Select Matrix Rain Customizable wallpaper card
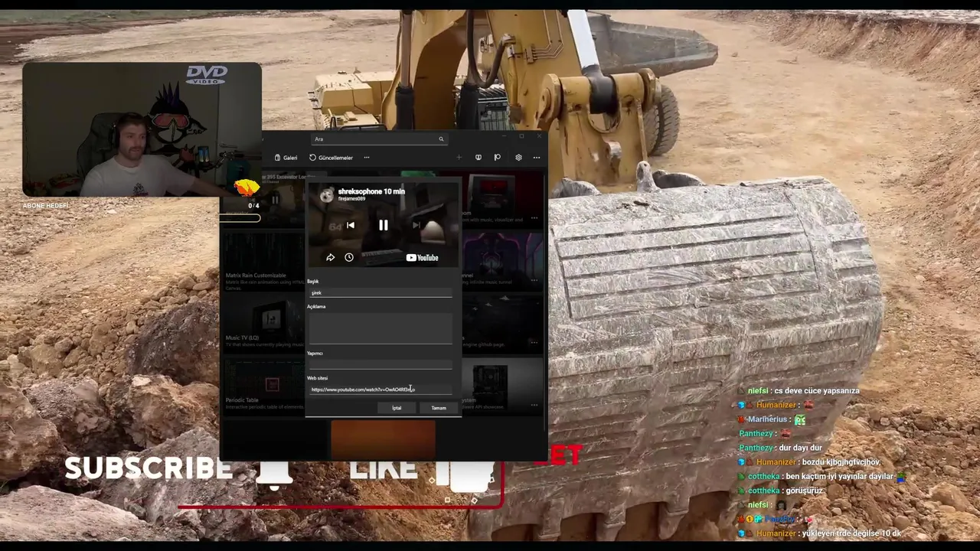This screenshot has width=980, height=551. [x=264, y=260]
